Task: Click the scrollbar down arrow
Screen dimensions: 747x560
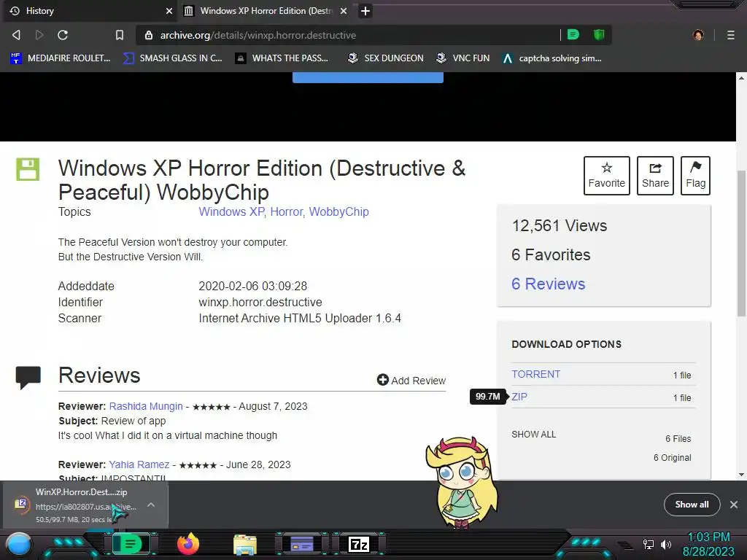Action: [741, 474]
